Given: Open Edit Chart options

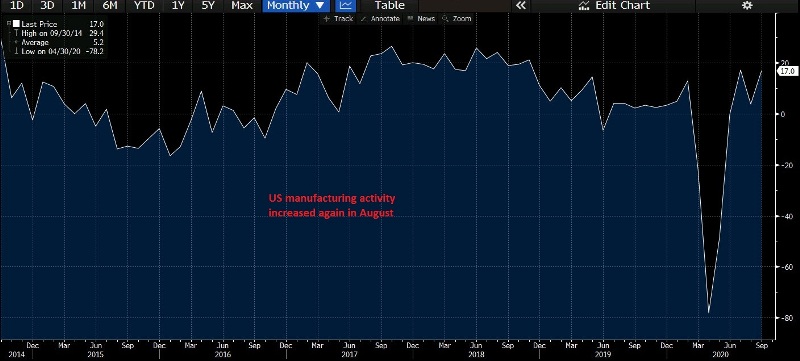Looking at the screenshot, I should [x=614, y=6].
